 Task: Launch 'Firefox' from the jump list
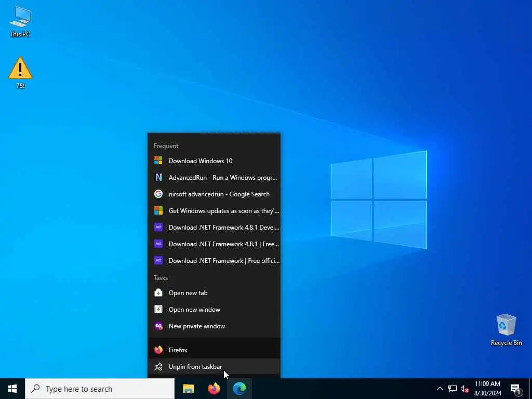click(x=214, y=350)
